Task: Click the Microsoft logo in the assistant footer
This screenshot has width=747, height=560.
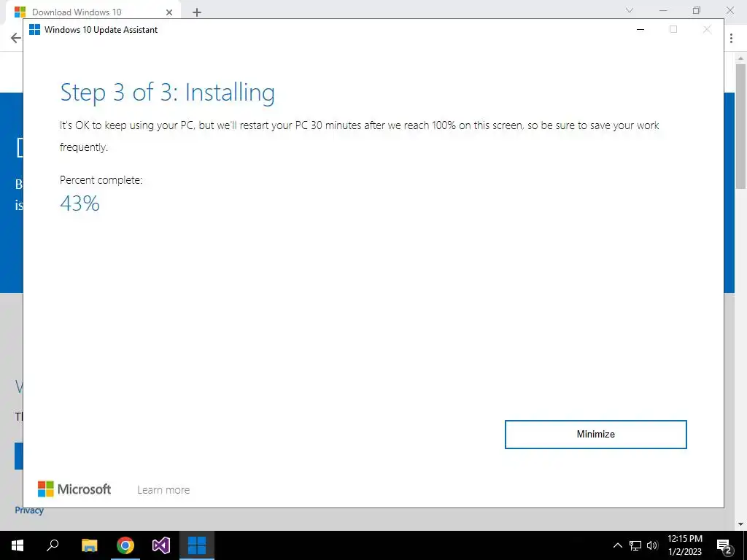Action: point(74,489)
